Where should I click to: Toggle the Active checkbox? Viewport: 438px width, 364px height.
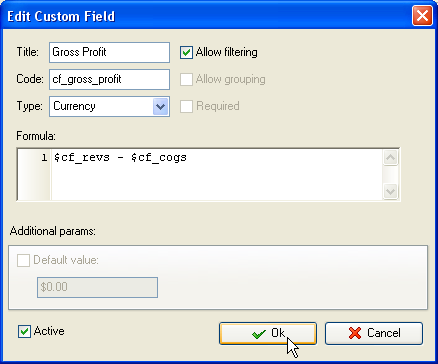[x=24, y=332]
